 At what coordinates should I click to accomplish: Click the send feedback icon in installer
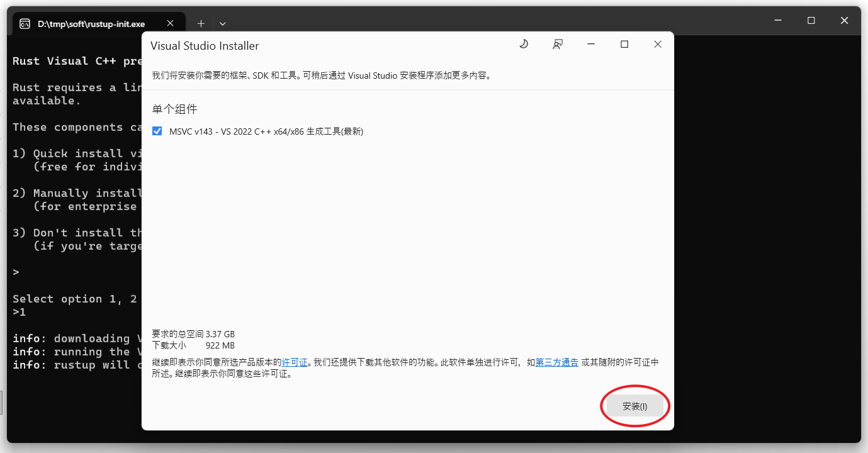click(557, 44)
